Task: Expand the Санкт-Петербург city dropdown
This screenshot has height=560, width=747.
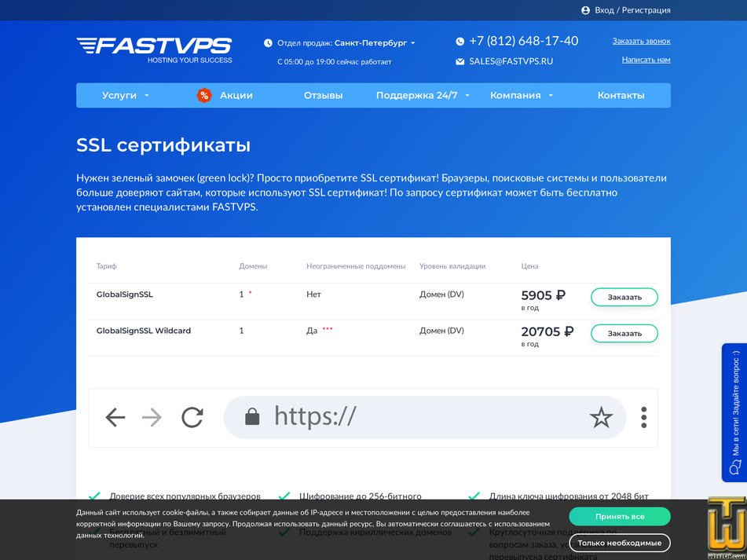Action: 375,43
